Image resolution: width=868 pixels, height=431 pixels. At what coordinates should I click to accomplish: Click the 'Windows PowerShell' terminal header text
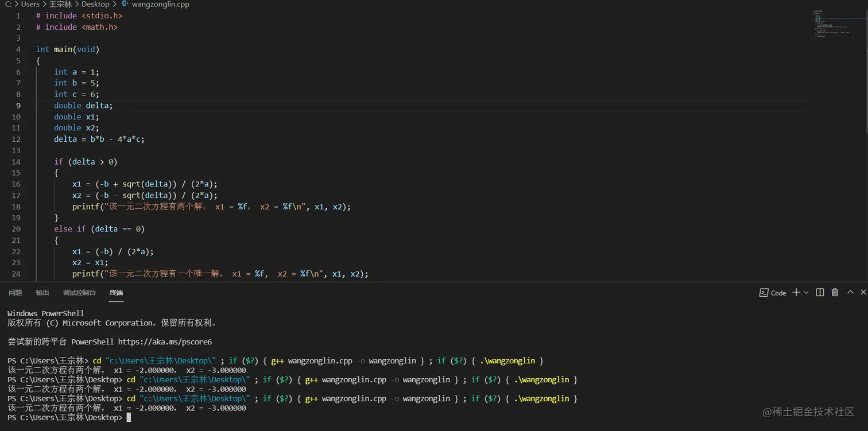[46, 313]
